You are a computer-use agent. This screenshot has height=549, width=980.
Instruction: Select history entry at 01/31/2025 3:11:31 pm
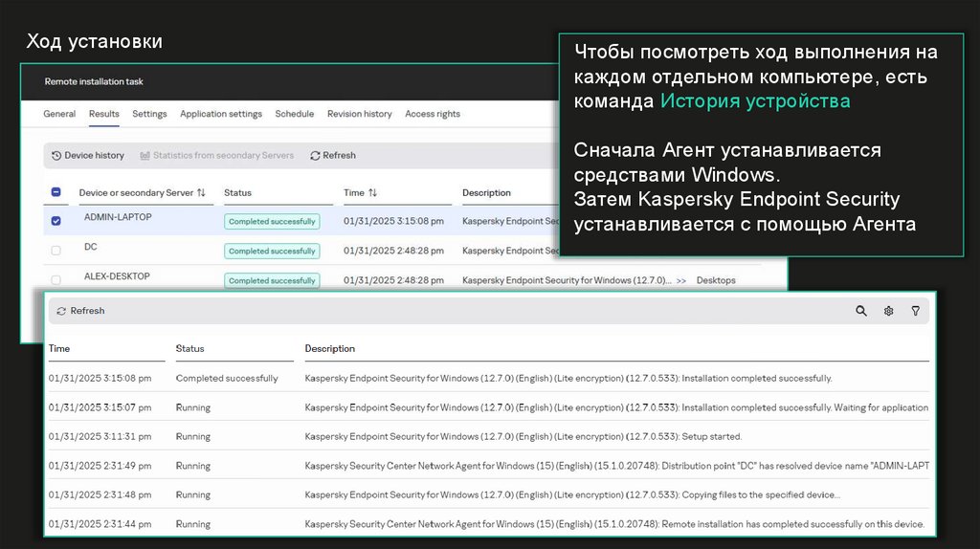pos(489,436)
